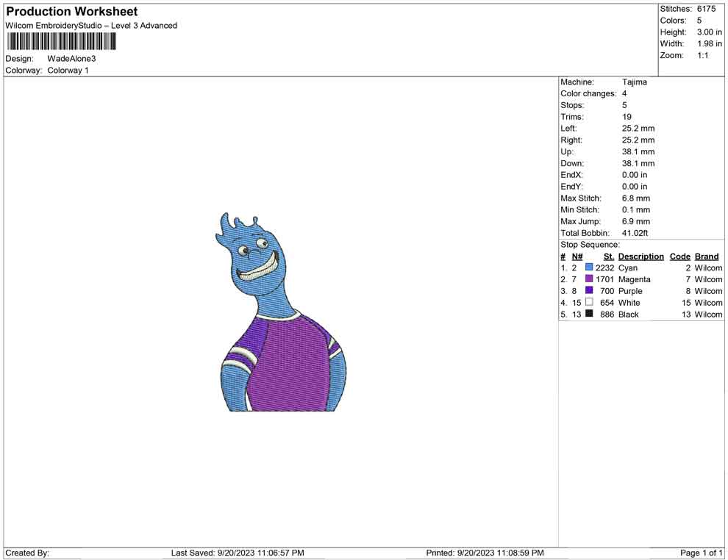Image resolution: width=728 pixels, height=560 pixels.
Task: Click the Width value 1.98 in
Action: pos(709,43)
